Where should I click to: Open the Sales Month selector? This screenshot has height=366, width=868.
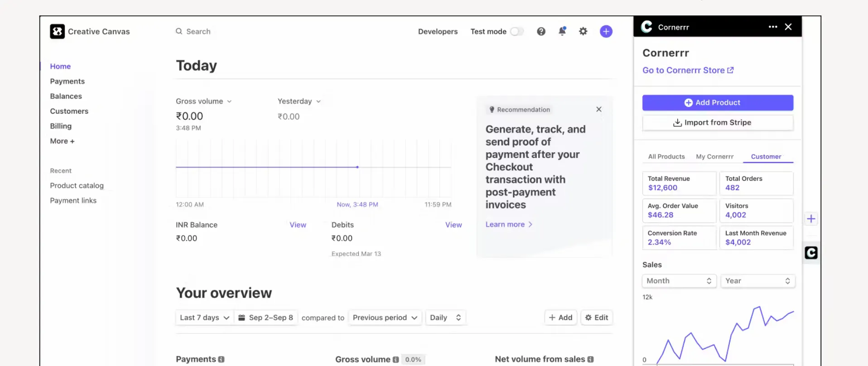point(679,281)
